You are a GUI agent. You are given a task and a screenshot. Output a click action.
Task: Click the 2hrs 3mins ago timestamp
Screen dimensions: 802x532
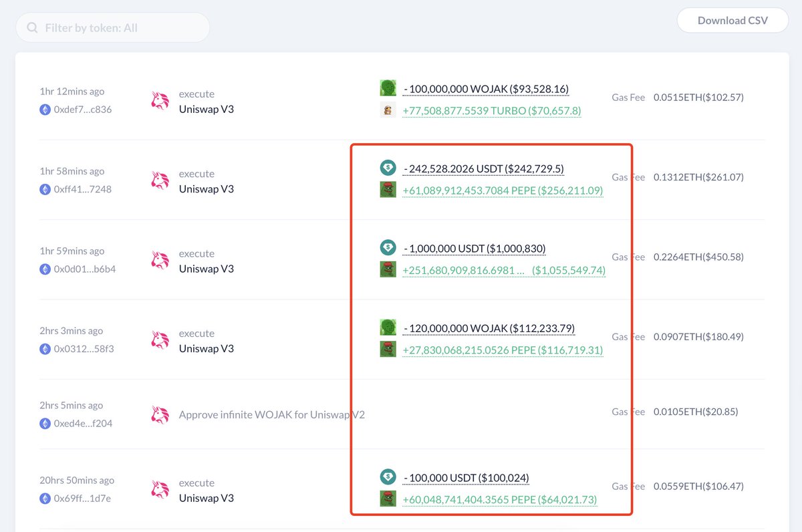72,331
